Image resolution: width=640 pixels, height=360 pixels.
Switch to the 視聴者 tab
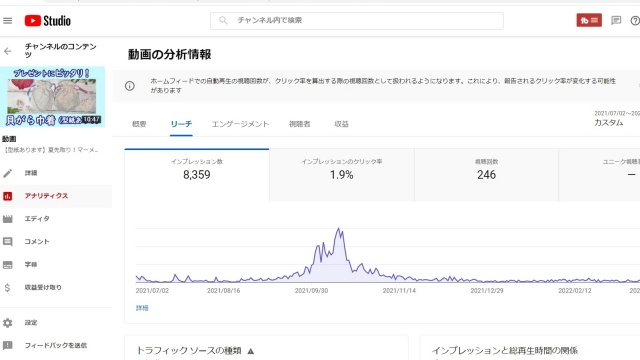click(x=300, y=124)
